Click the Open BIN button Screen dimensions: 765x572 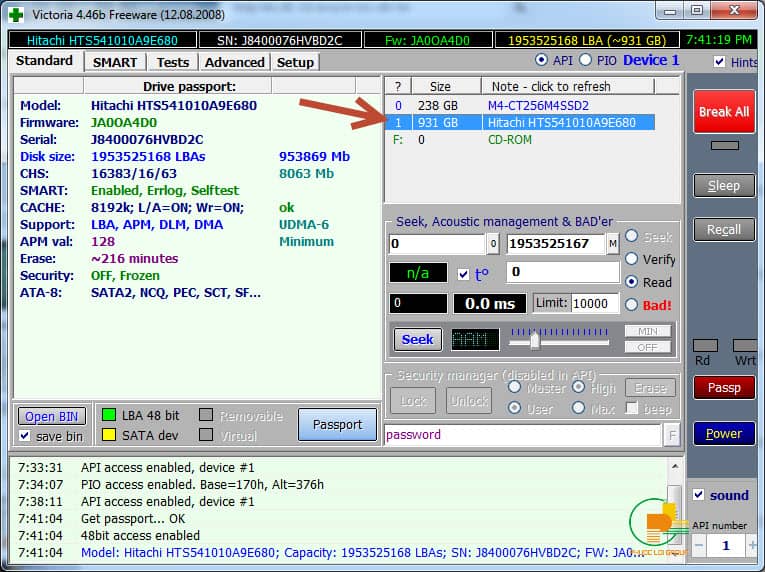[x=54, y=416]
